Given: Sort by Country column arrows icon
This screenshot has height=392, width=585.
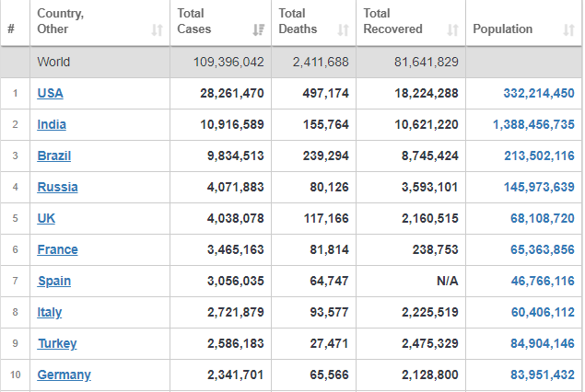Looking at the screenshot, I should [157, 29].
